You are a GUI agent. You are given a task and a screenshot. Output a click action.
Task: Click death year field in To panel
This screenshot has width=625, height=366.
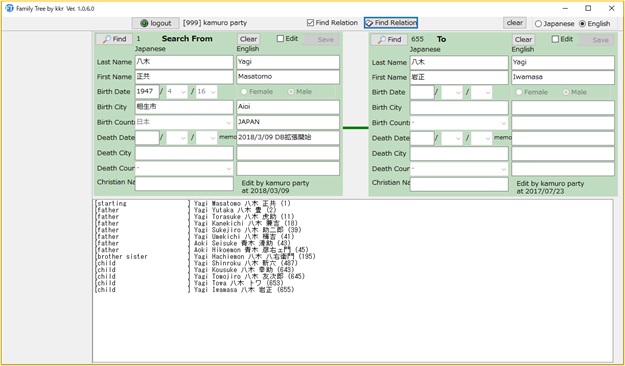(x=422, y=138)
